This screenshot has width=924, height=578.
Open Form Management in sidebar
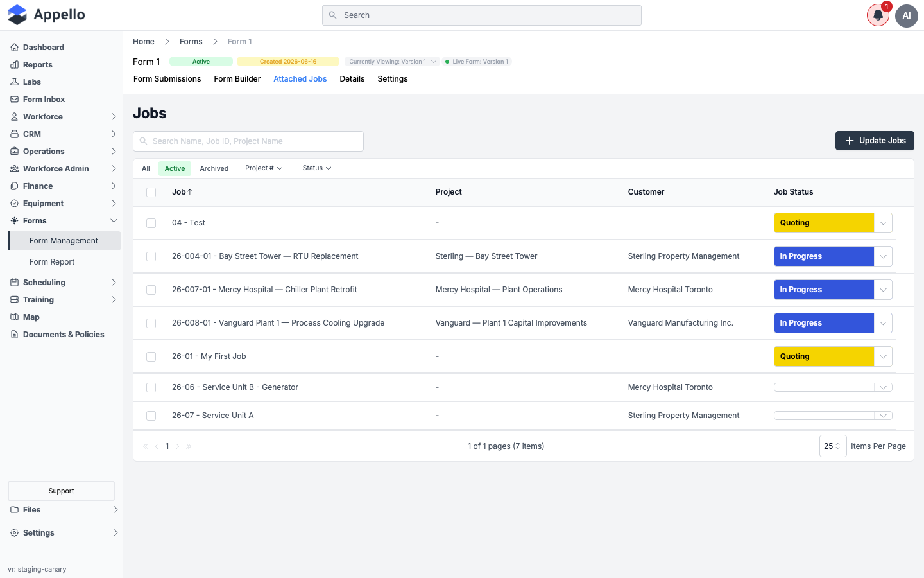pyautogui.click(x=64, y=241)
